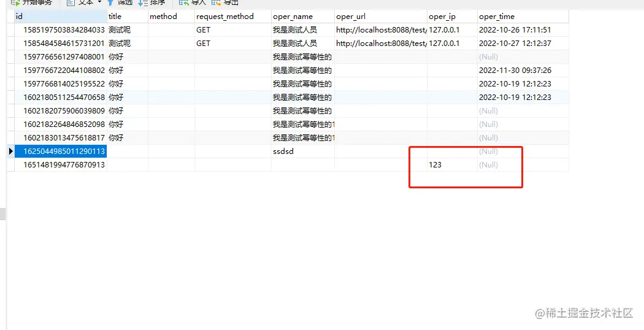Select id cell 1602180511254470658
Viewport: 644px width, 330px height.
60,98
